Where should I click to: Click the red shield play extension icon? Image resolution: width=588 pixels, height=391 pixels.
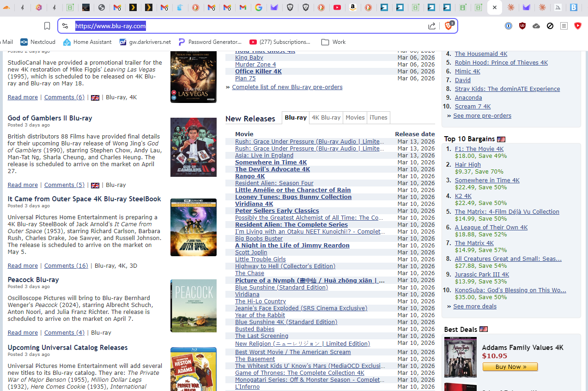coord(578,26)
